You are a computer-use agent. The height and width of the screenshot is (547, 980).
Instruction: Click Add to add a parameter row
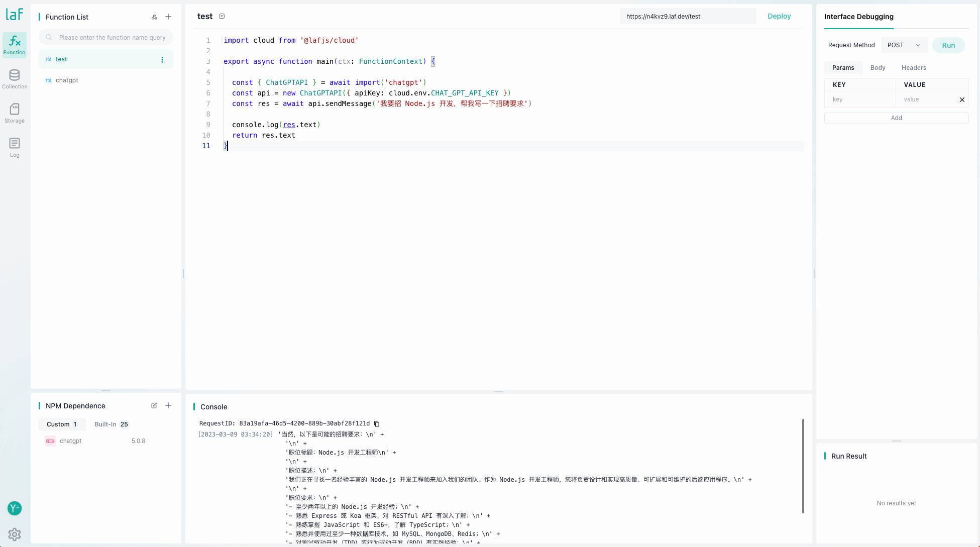(896, 118)
